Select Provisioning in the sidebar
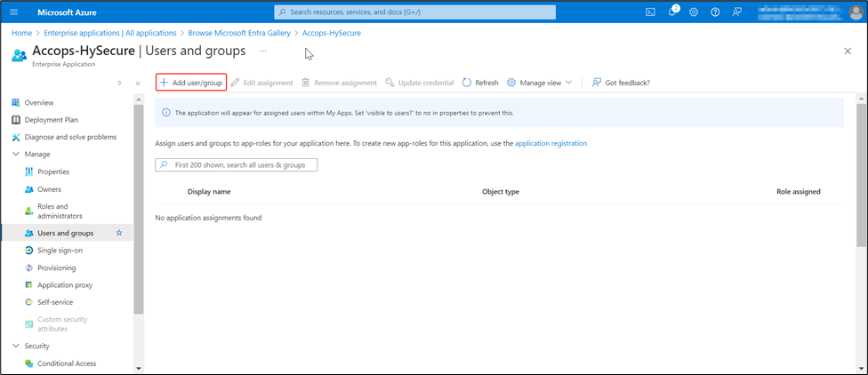This screenshot has height=375, width=868. pyautogui.click(x=56, y=267)
